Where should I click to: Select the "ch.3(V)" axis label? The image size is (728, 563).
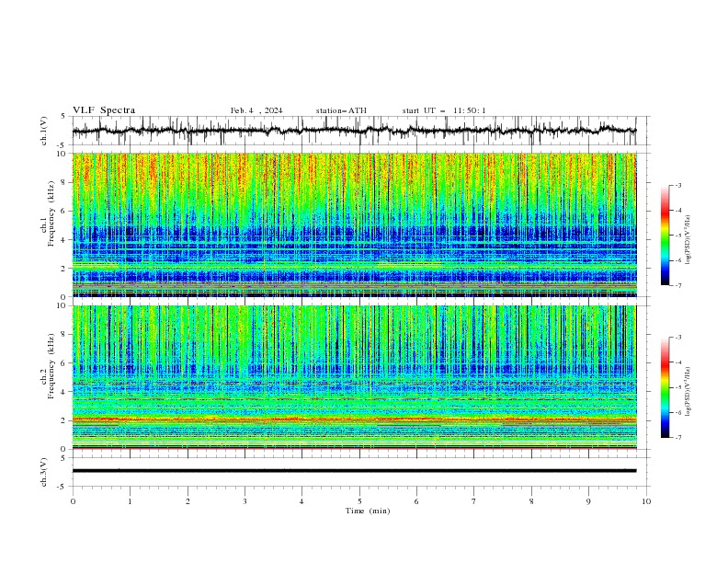43,472
